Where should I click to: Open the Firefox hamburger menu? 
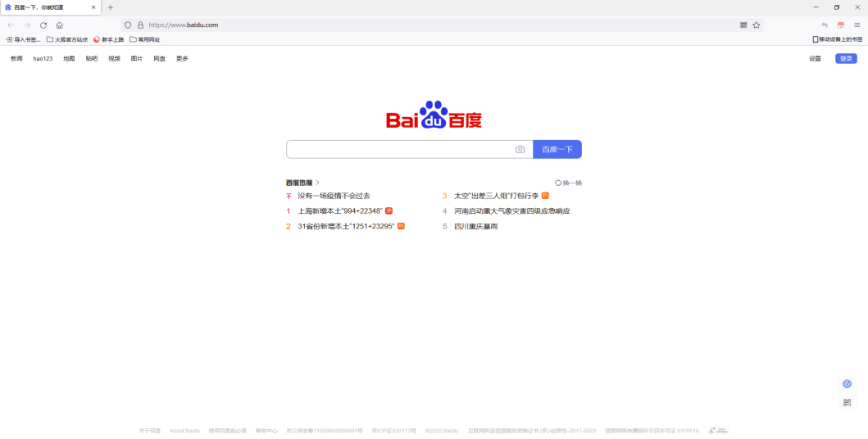857,25
